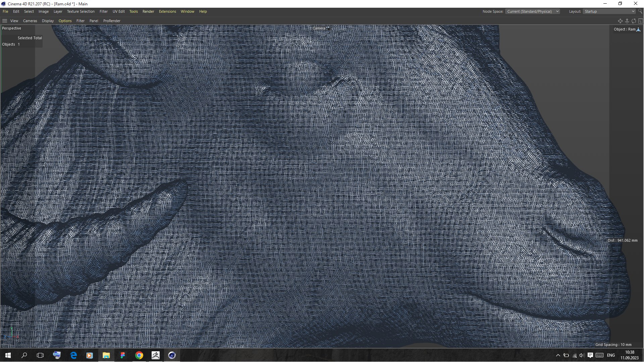Open Windows taskbar search

coord(24,355)
